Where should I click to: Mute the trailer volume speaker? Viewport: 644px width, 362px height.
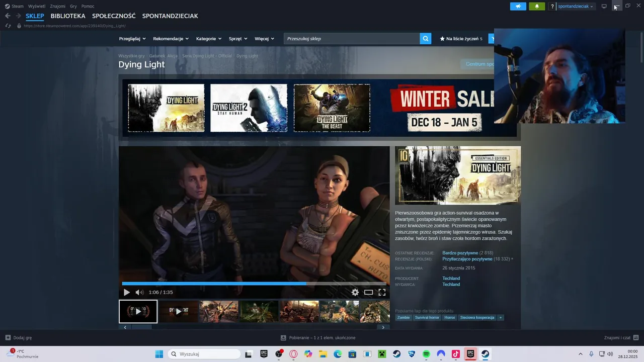(139, 292)
